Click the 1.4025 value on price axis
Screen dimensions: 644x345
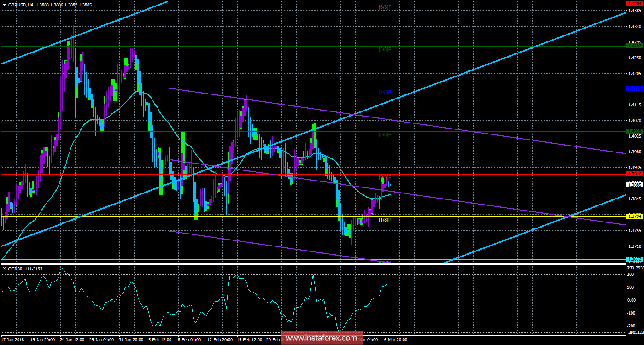[x=634, y=136]
